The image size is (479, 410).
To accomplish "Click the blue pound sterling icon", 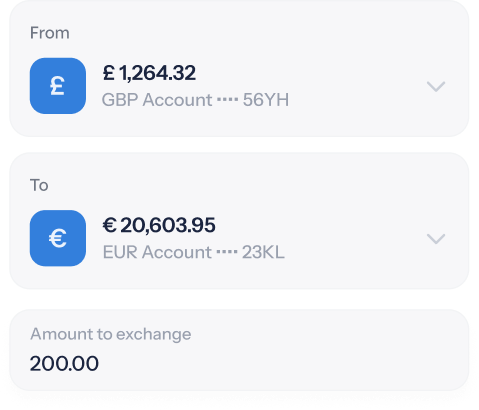I will [58, 86].
